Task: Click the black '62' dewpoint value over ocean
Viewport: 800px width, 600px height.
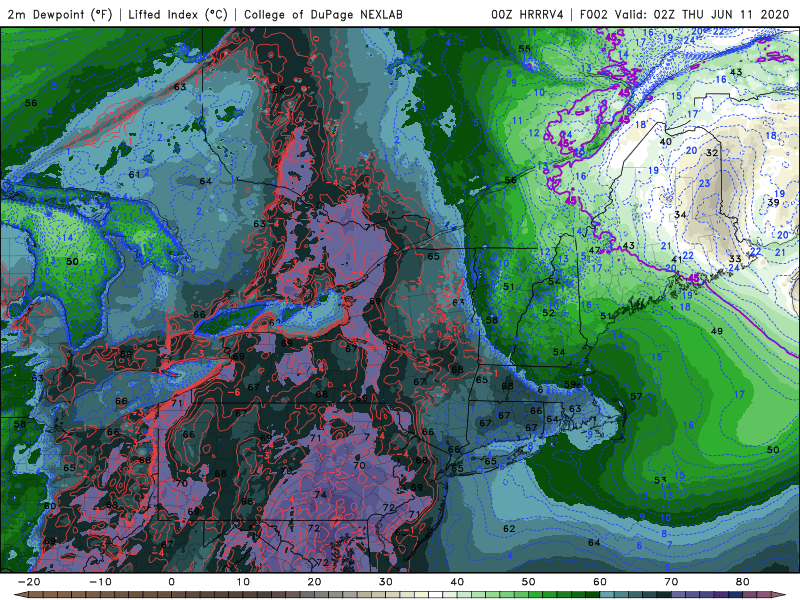Action: (x=509, y=529)
